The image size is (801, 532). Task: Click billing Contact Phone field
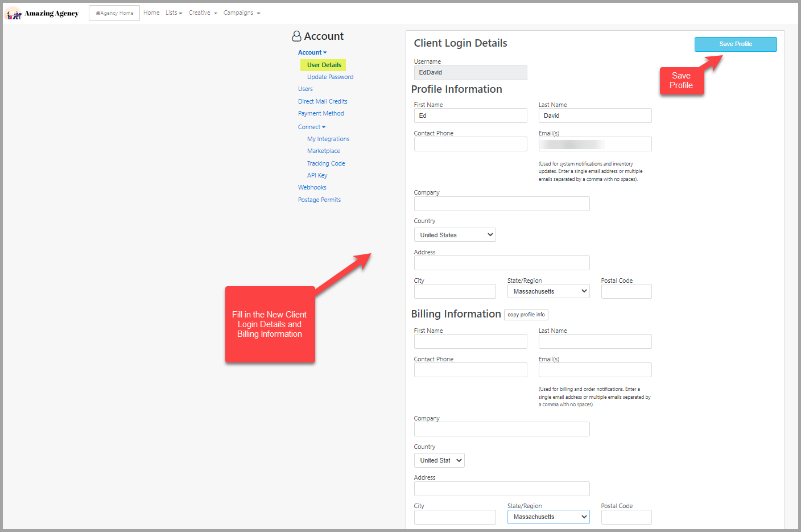coord(470,370)
